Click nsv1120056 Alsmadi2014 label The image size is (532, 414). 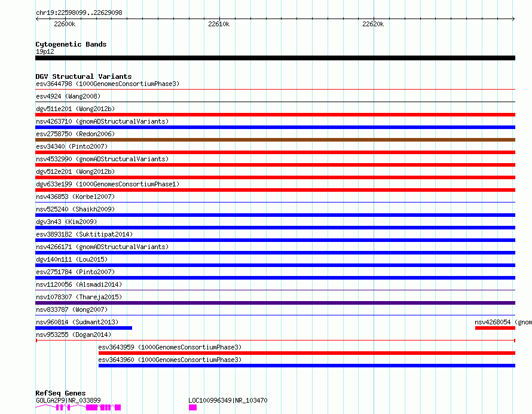(79, 284)
